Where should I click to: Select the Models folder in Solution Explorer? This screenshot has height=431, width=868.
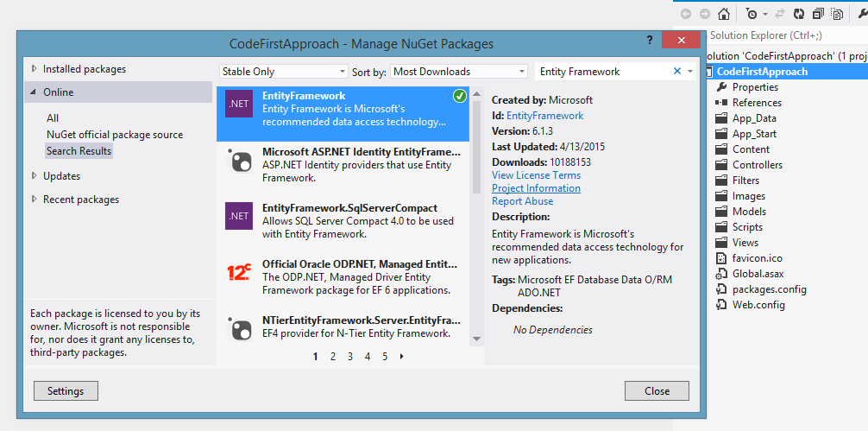(x=748, y=212)
